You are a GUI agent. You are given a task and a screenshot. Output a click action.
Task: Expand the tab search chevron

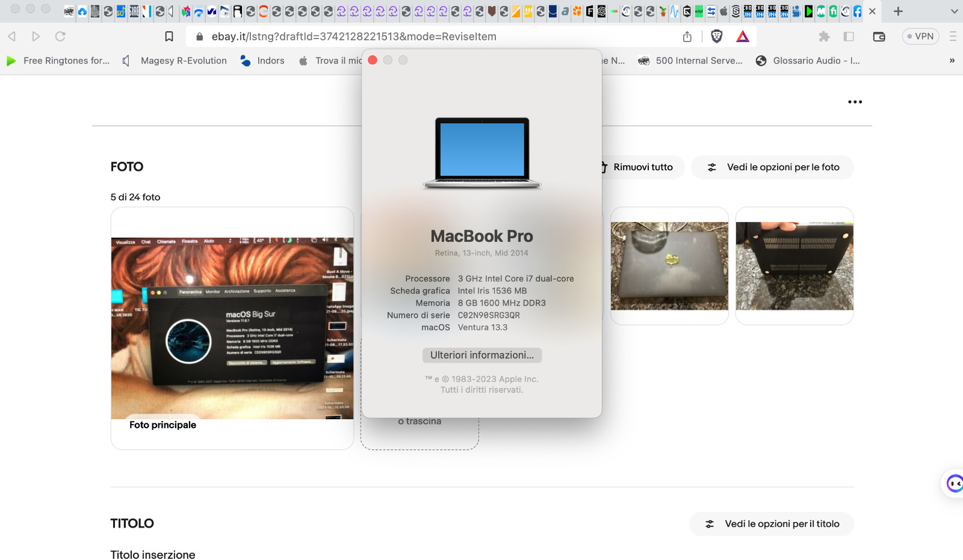[954, 11]
